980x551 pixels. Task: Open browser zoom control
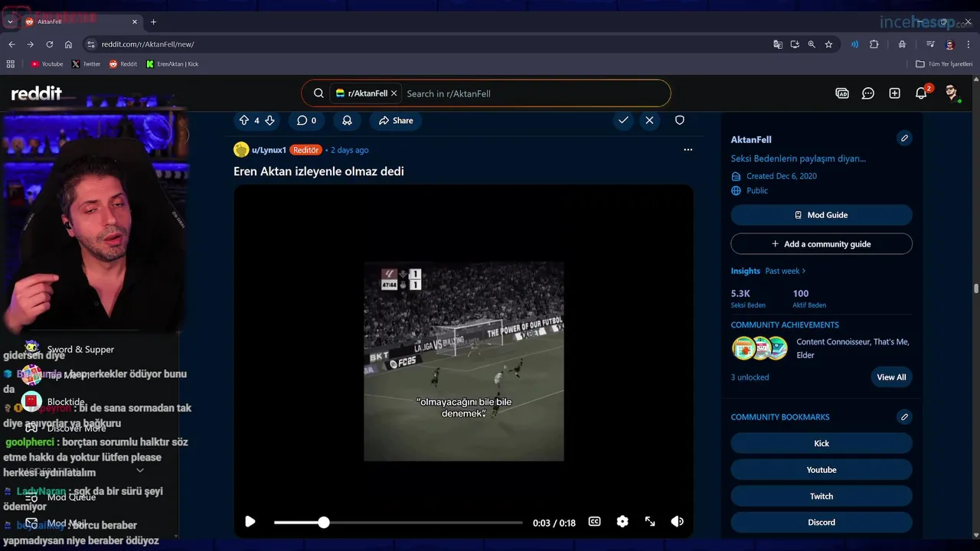point(812,44)
